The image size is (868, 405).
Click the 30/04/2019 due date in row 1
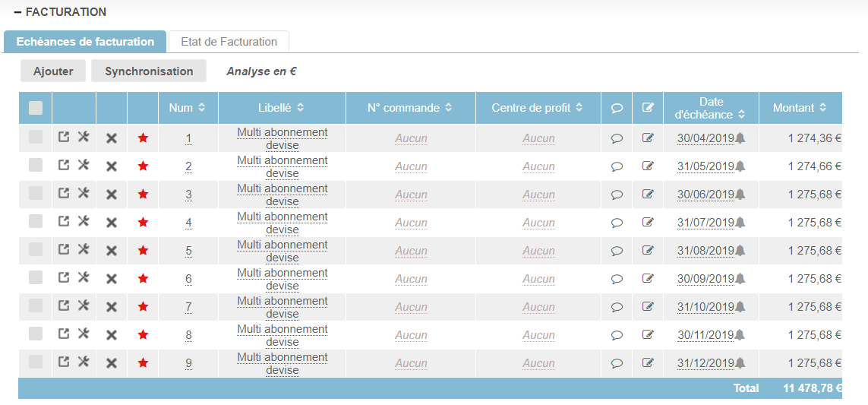pyautogui.click(x=705, y=138)
